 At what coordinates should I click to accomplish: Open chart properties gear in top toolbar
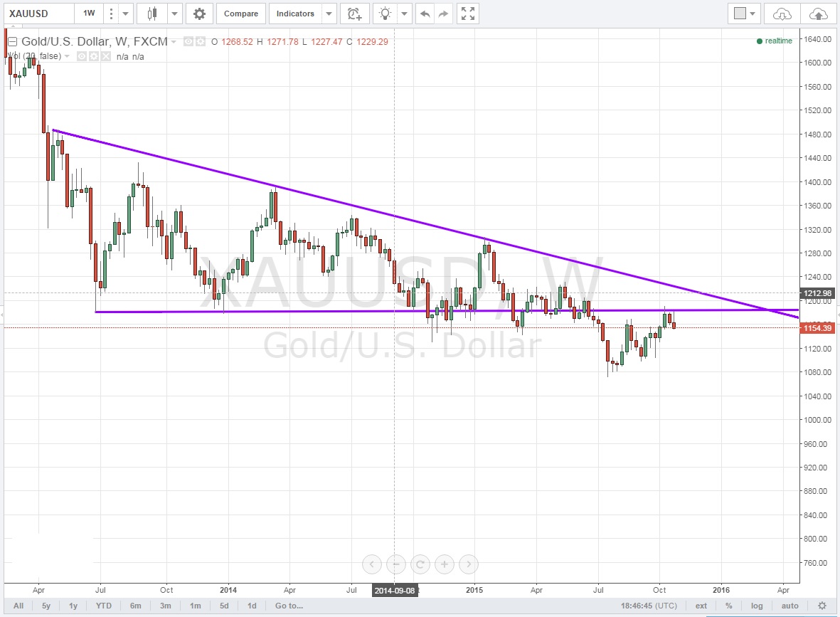[x=200, y=14]
